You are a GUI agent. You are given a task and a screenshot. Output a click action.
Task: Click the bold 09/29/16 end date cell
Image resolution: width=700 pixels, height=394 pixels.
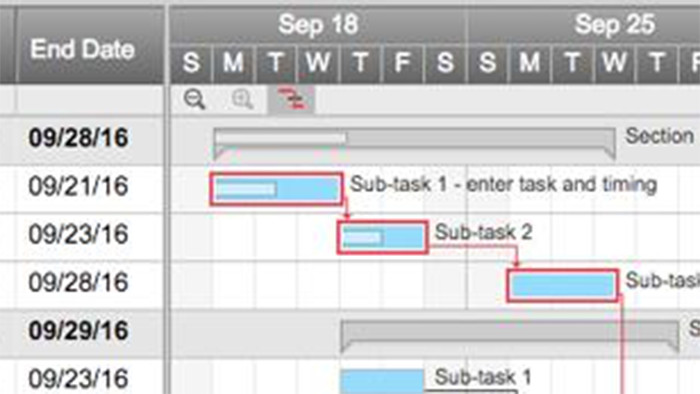coord(79,331)
